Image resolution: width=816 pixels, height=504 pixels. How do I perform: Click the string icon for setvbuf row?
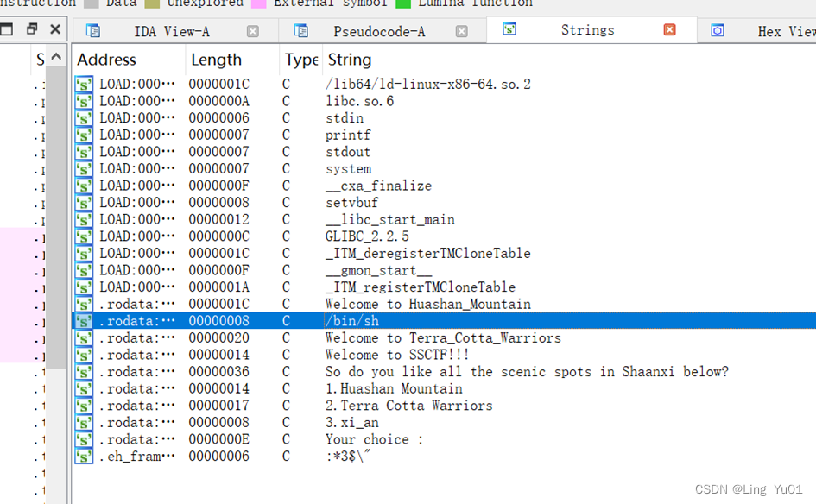[x=84, y=203]
